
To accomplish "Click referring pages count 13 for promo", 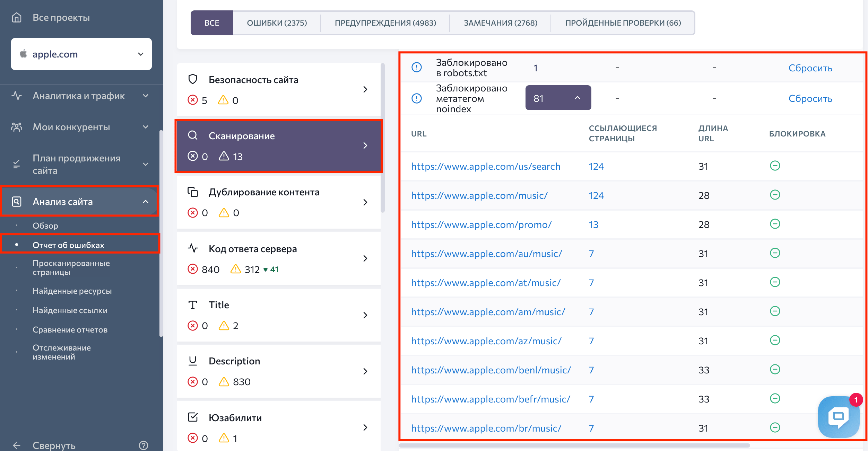I will (593, 224).
